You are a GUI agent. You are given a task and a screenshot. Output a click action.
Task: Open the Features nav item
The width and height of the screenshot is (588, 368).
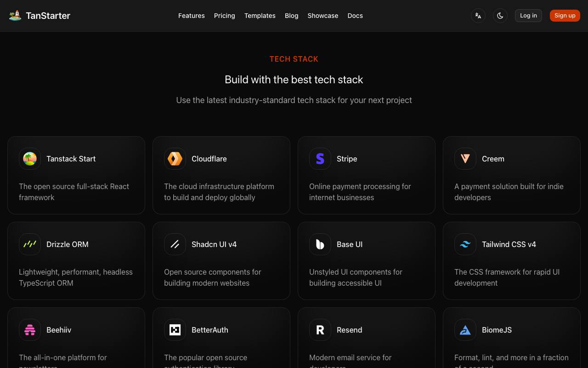pos(192,16)
